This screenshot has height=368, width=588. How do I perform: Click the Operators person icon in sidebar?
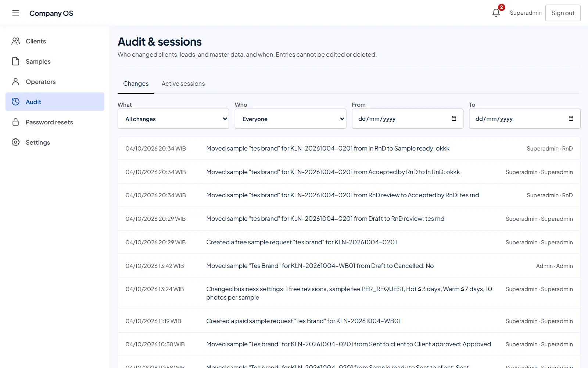click(15, 82)
